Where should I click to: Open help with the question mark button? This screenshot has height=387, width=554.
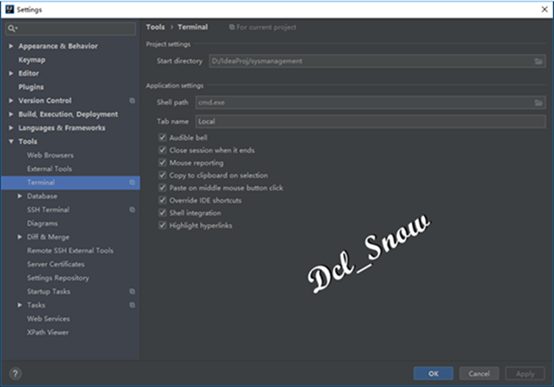click(15, 374)
